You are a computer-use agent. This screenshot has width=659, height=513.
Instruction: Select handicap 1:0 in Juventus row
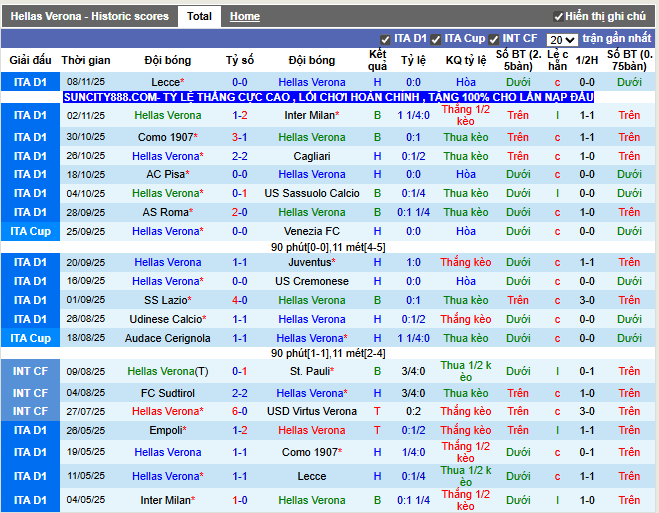click(413, 262)
